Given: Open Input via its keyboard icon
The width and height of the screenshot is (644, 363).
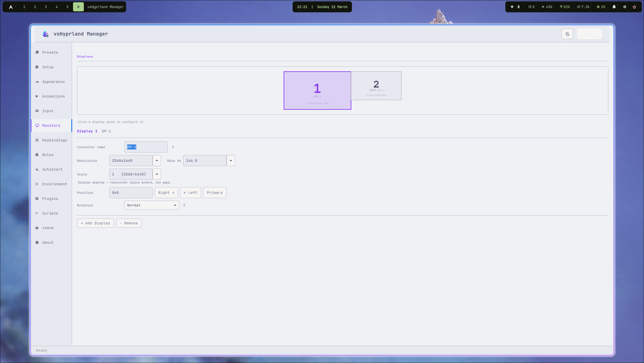Looking at the screenshot, I should tap(37, 111).
